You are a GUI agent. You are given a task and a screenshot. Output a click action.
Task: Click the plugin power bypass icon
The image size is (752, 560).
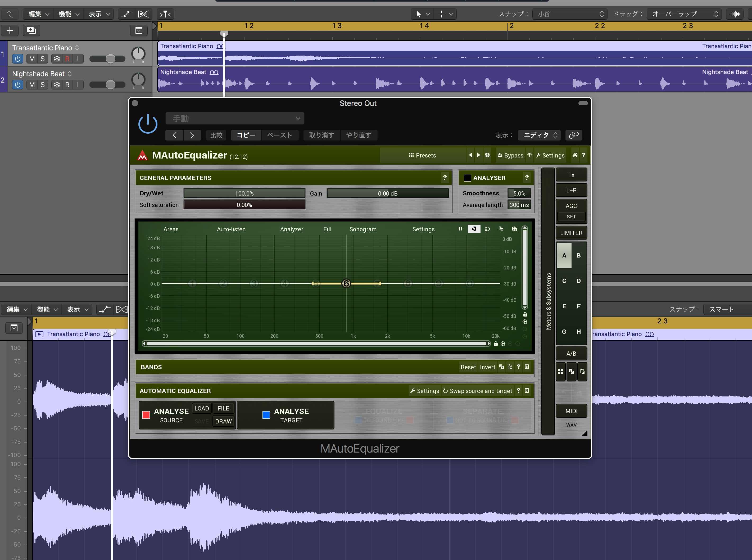[x=148, y=124]
